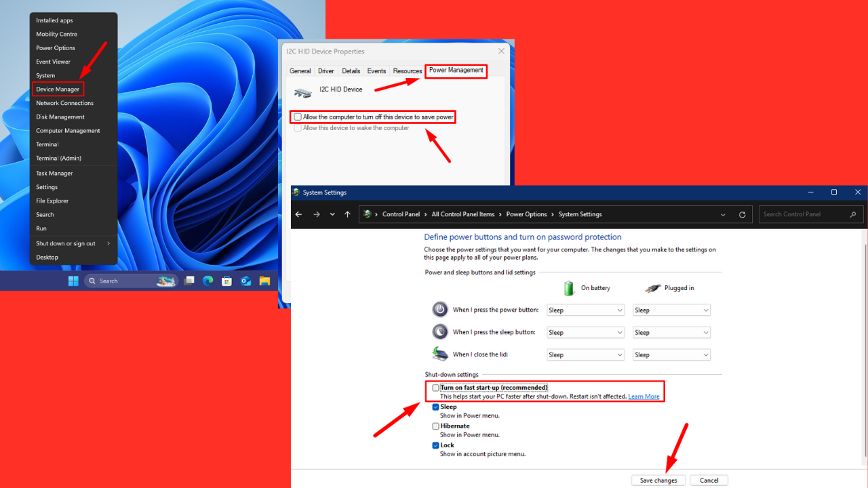Click the laptop lid icon
The height and width of the screenshot is (488, 868).
point(440,354)
